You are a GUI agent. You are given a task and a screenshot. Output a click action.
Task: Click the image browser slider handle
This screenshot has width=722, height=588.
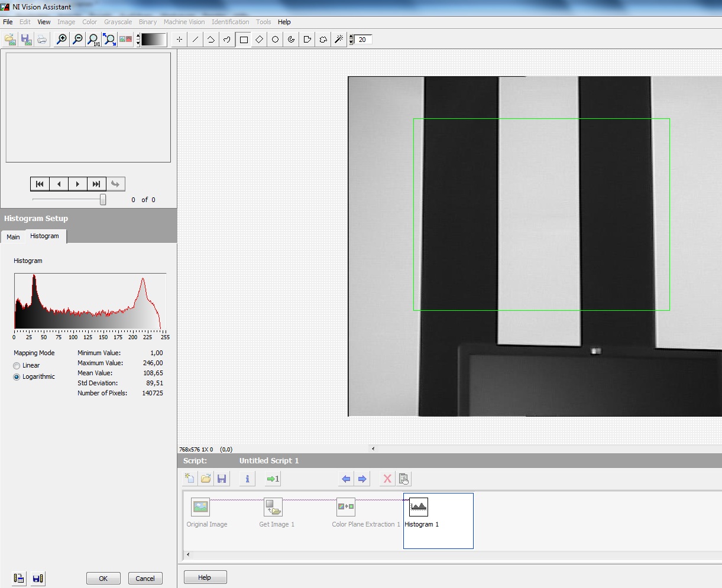tap(103, 200)
